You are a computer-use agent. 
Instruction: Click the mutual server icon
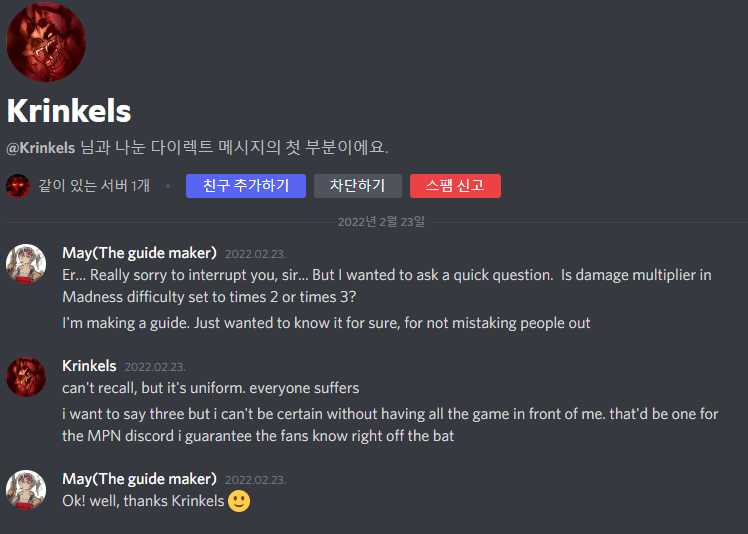pyautogui.click(x=18, y=186)
